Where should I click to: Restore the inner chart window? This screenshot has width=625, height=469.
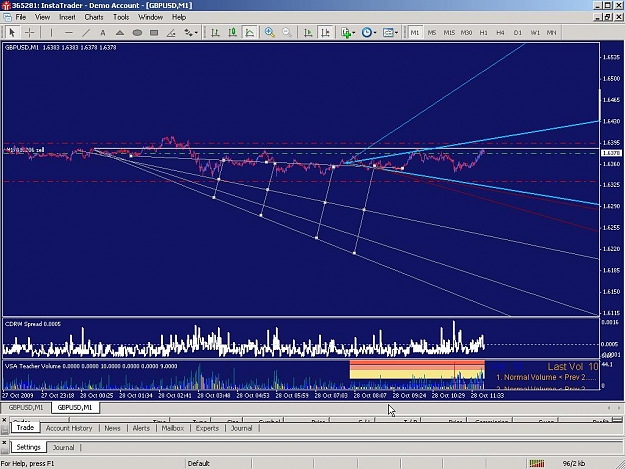click(x=608, y=17)
